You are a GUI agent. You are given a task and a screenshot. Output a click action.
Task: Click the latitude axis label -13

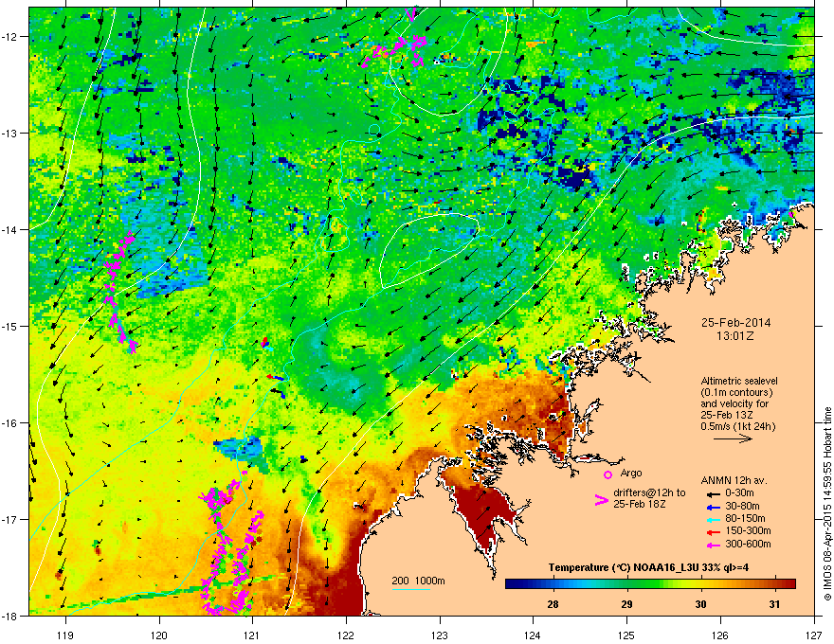[10, 133]
